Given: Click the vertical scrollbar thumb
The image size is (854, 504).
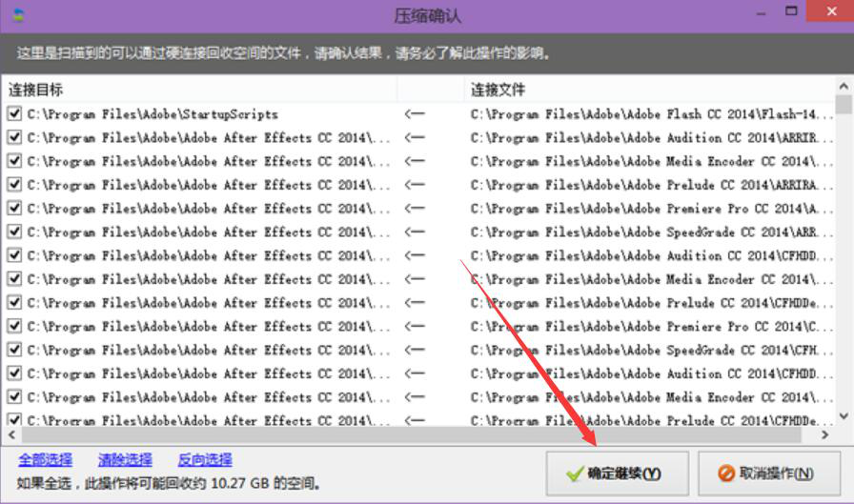Looking at the screenshot, I should 844,105.
